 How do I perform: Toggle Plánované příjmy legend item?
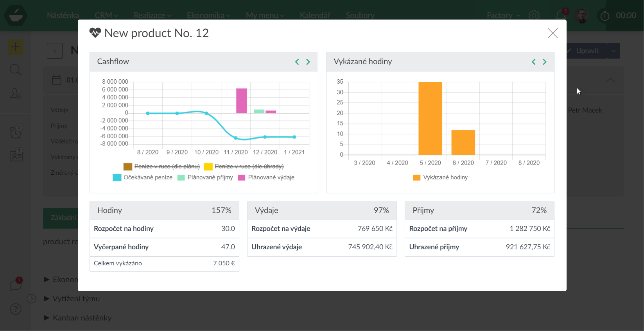pyautogui.click(x=205, y=177)
